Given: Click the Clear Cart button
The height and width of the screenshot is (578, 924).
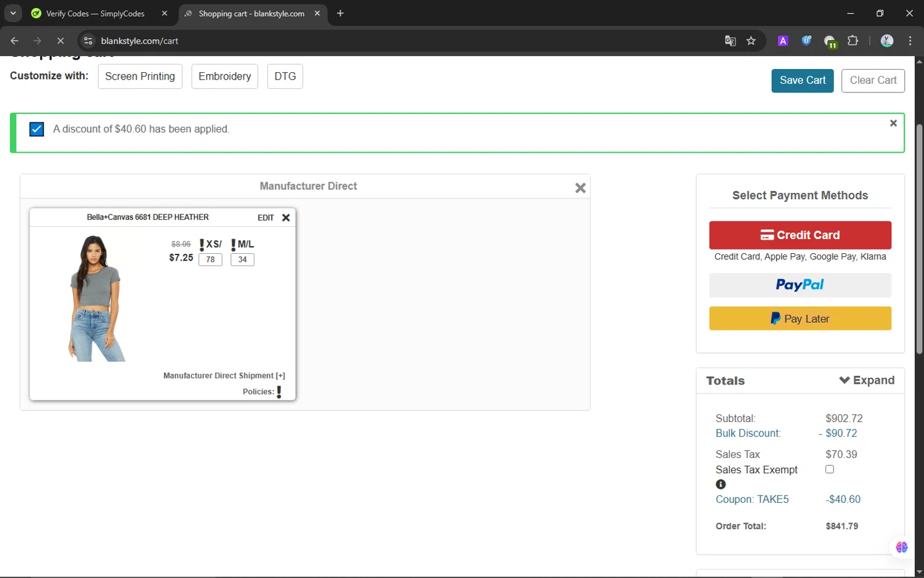Looking at the screenshot, I should [x=873, y=81].
